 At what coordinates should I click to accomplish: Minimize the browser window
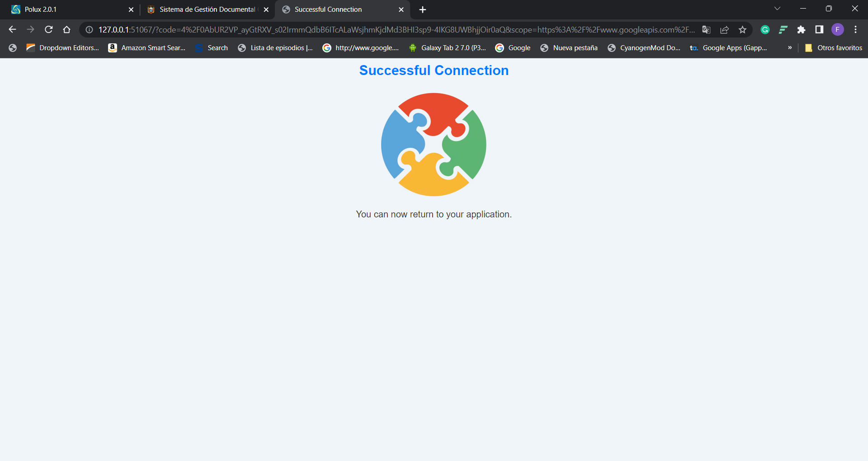click(x=803, y=9)
